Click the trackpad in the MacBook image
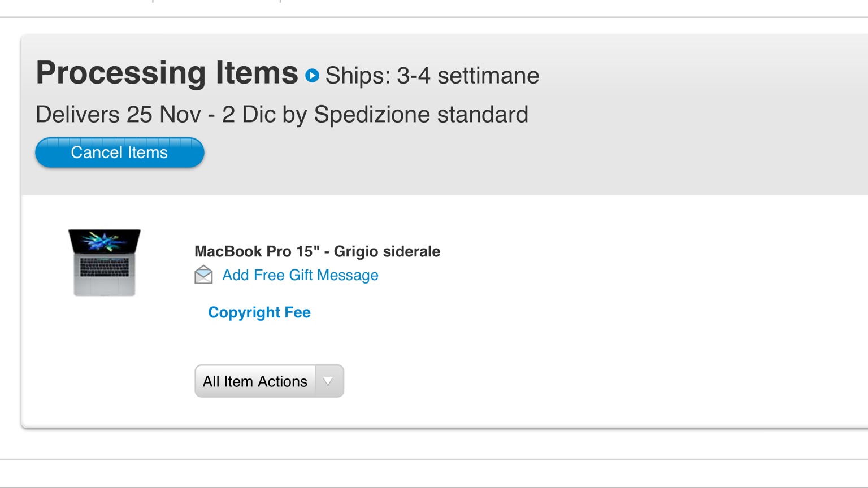Screen dimensions: 868x488 click(x=105, y=286)
